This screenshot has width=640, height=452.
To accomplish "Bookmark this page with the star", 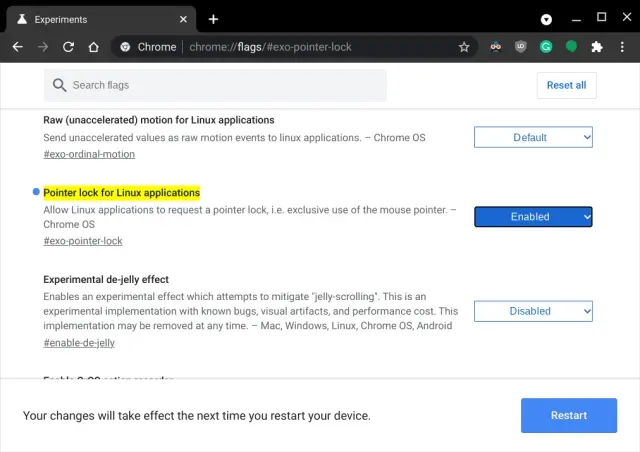I will [464, 47].
